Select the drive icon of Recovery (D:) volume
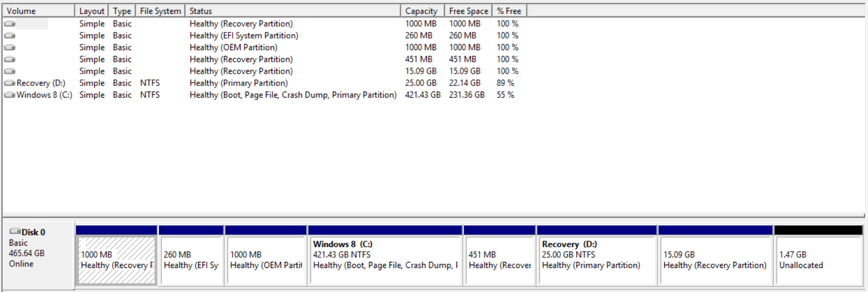The height and width of the screenshot is (292, 868). coord(10,83)
